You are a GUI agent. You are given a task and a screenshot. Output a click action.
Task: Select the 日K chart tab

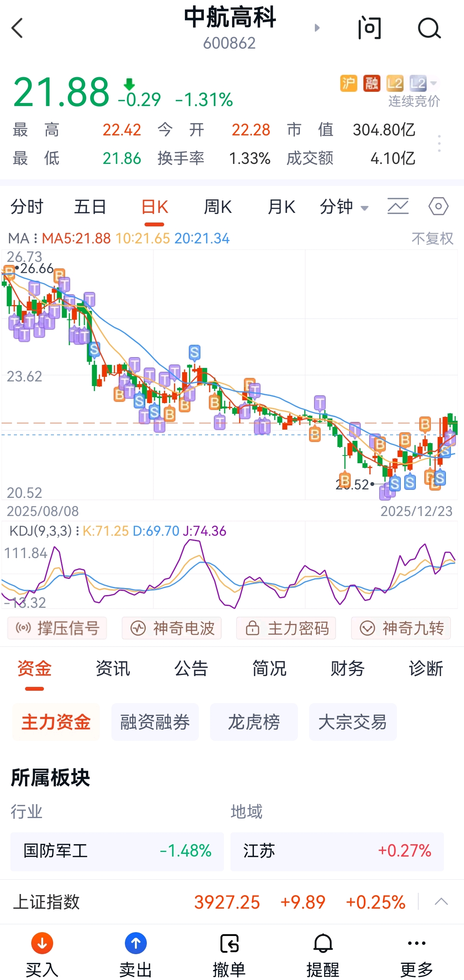155,207
